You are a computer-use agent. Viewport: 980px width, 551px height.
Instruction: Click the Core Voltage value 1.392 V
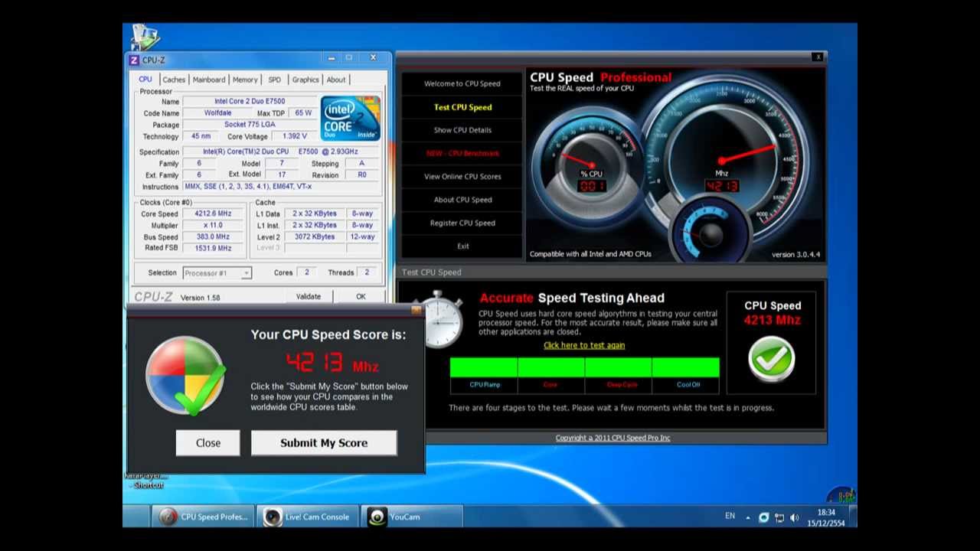point(294,136)
